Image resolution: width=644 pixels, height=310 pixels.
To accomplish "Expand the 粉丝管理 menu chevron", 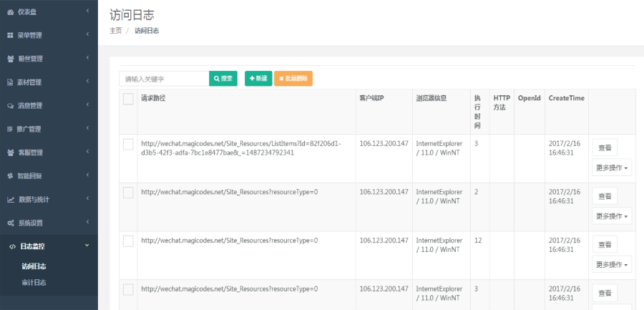I will tap(87, 59).
